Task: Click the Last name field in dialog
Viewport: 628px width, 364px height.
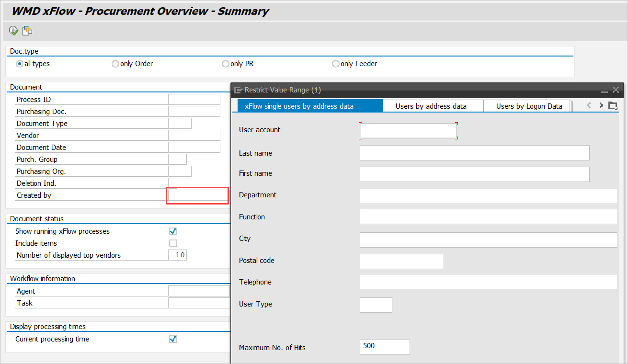Action: 474,153
